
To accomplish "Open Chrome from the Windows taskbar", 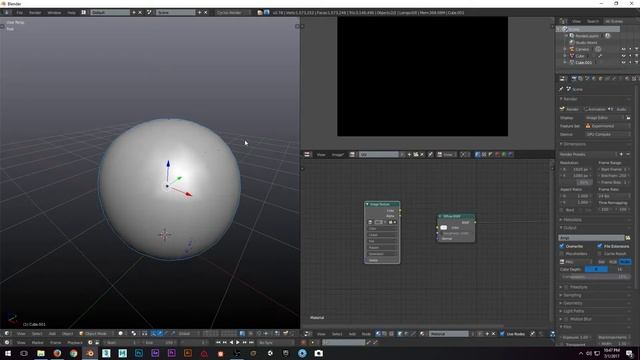I will (73, 353).
